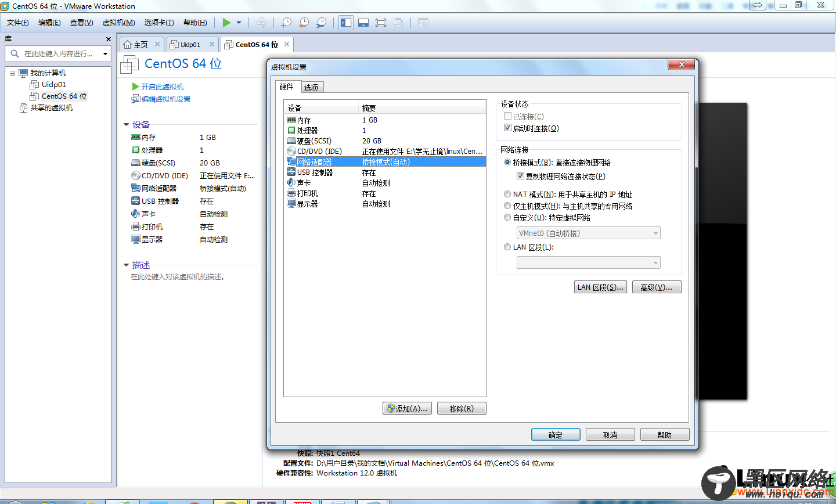Select 打印机 row in the dialog hardware list
836x504 pixels.
tap(385, 193)
